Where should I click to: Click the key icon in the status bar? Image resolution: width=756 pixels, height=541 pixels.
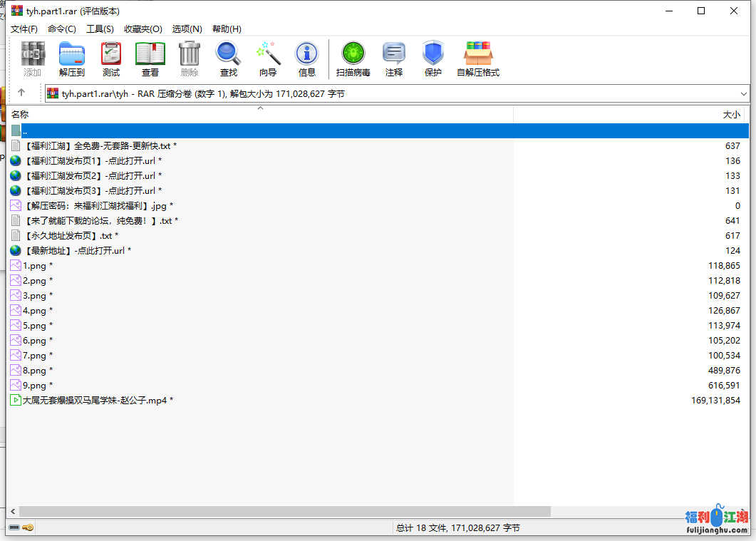pyautogui.click(x=28, y=528)
